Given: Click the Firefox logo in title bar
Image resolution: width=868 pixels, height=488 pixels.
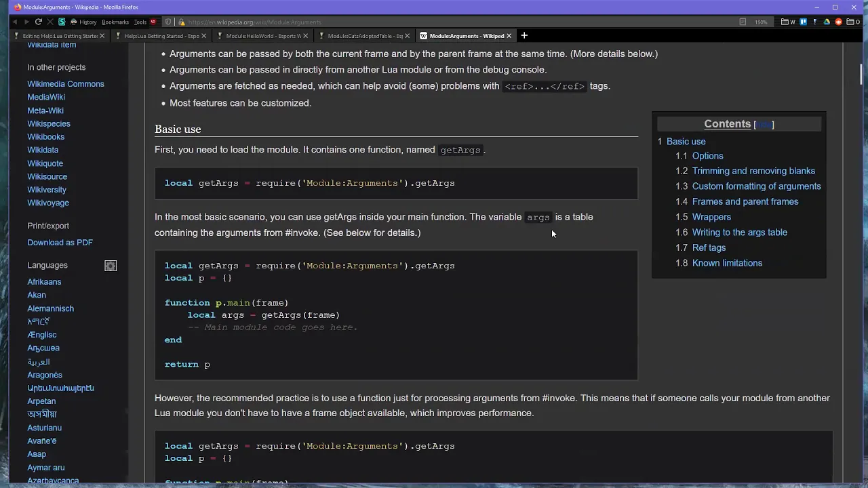Looking at the screenshot, I should (x=18, y=7).
